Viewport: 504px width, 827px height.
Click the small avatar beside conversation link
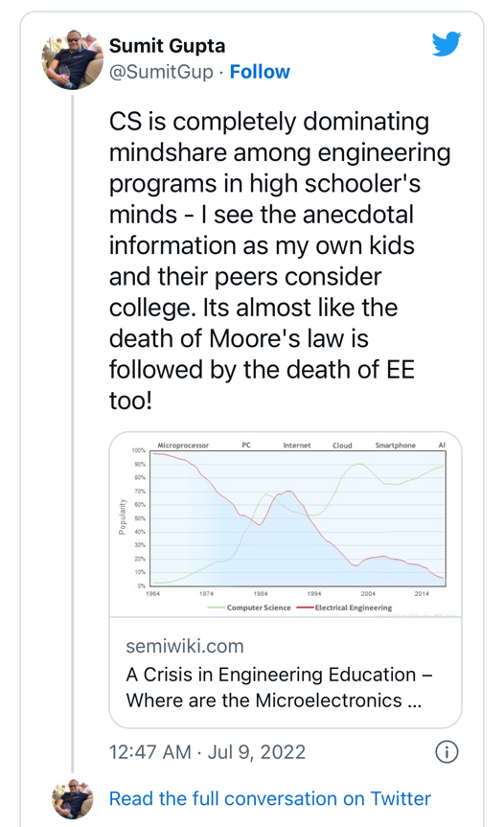tap(73, 799)
